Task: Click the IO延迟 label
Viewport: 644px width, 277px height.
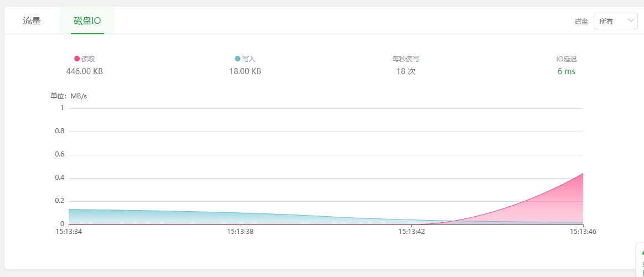Action: (x=566, y=59)
